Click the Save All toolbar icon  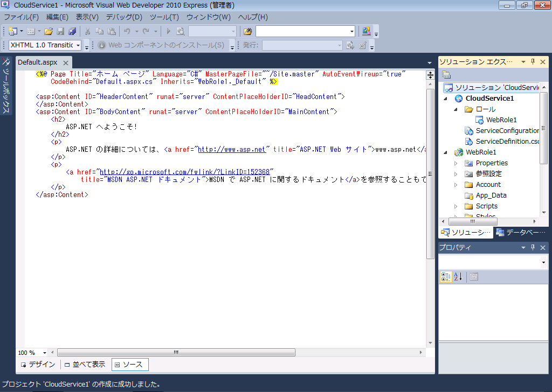coord(72,31)
